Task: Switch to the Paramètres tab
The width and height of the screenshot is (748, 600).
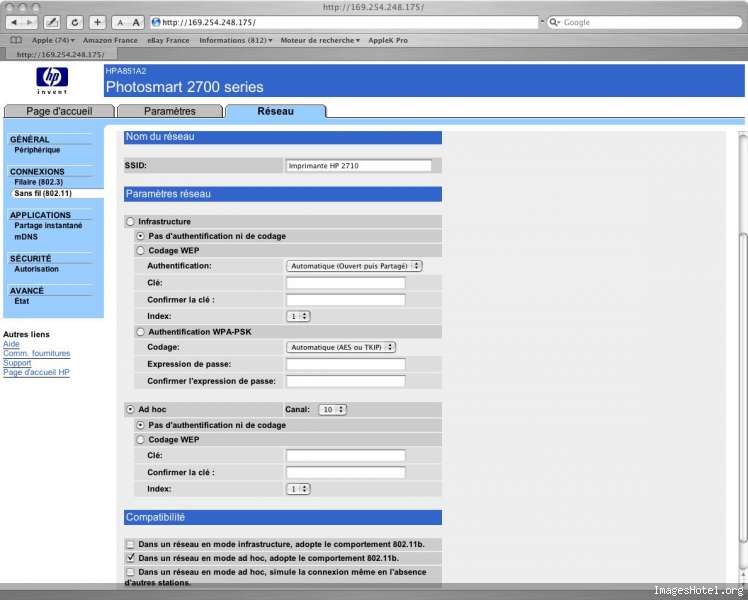Action: point(169,111)
